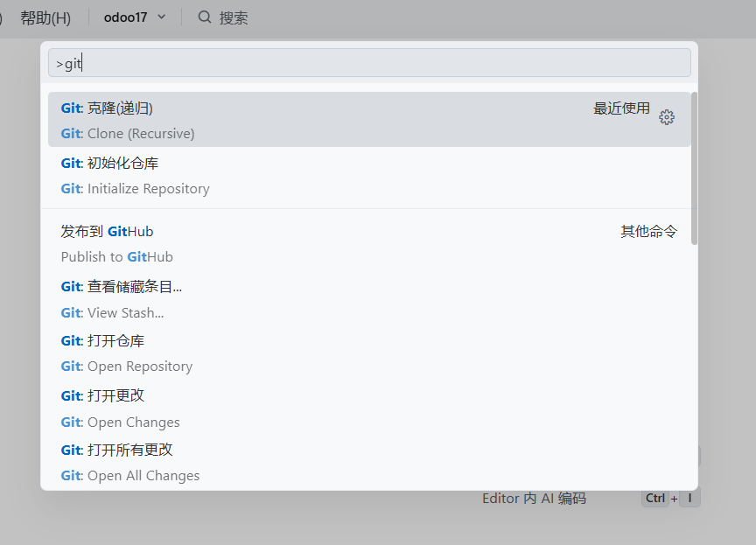The width and height of the screenshot is (756, 545).
Task: Open the 帮助(H) menu
Action: pos(45,17)
